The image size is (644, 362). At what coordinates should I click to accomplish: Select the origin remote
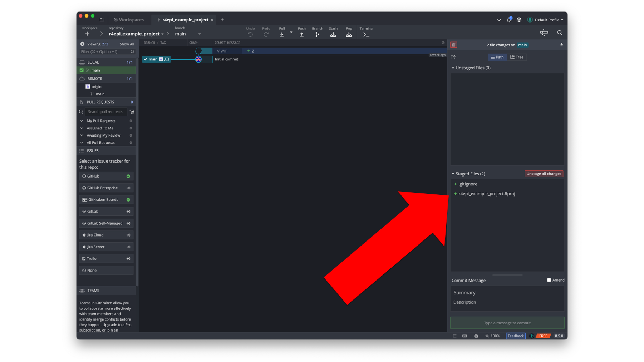(96, 86)
